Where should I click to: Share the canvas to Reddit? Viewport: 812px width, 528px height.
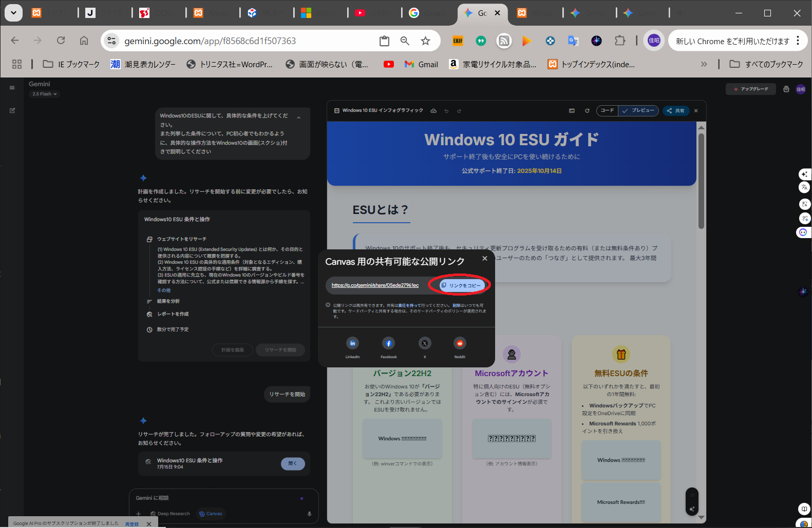(x=460, y=343)
